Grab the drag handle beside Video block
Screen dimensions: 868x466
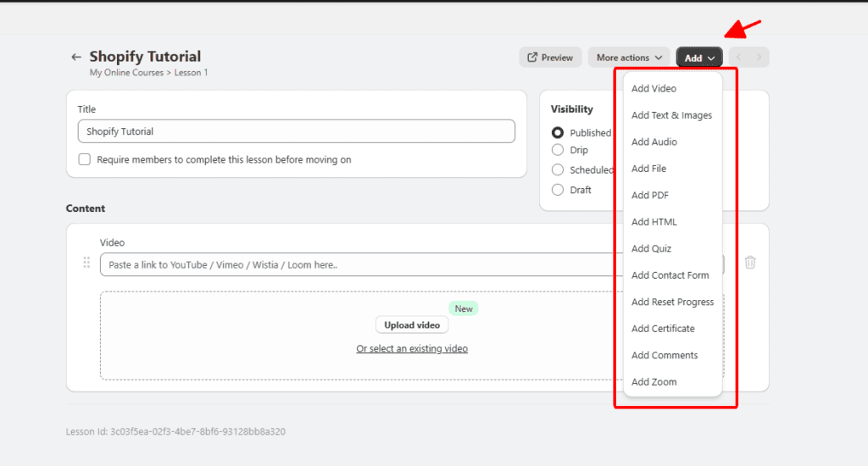[x=86, y=263]
